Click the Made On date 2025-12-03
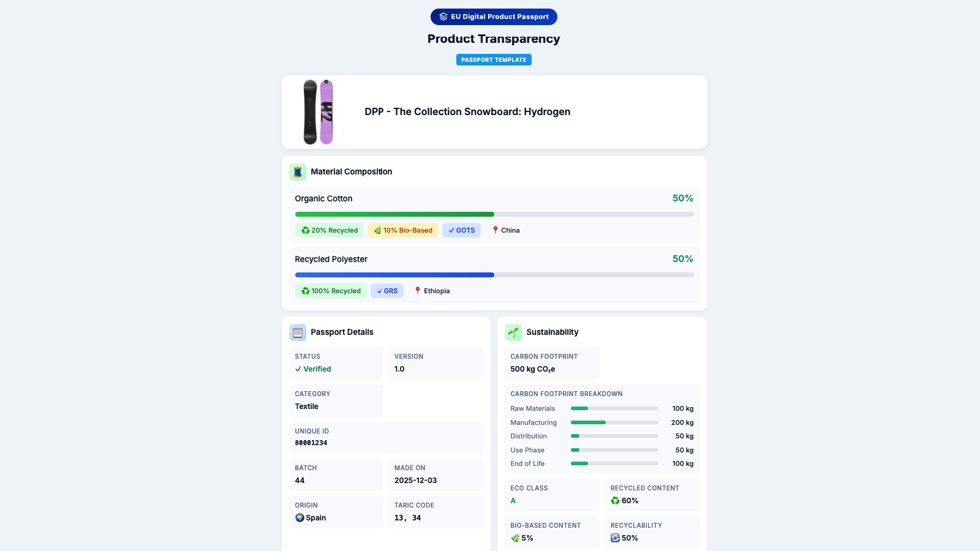The width and height of the screenshot is (980, 551). coord(416,481)
